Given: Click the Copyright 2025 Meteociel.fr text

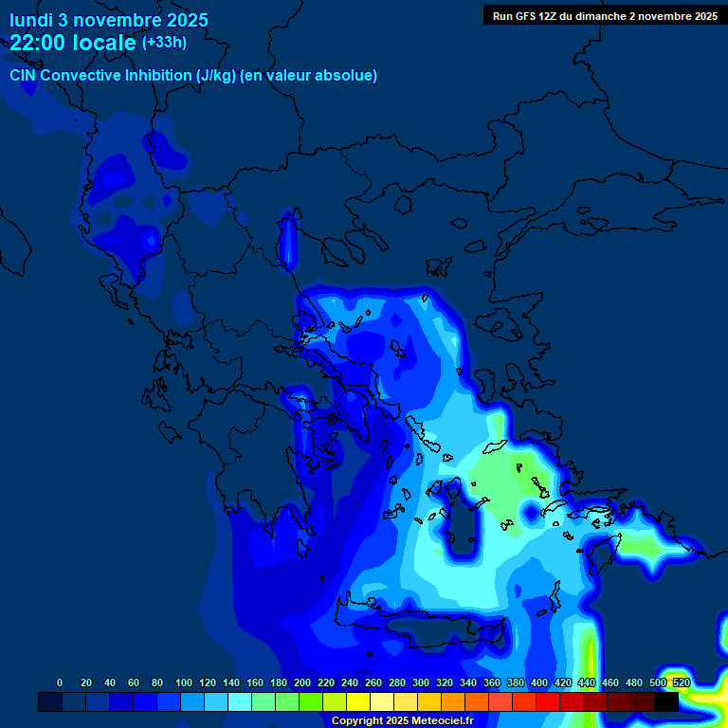Looking at the screenshot, I should pos(402,720).
